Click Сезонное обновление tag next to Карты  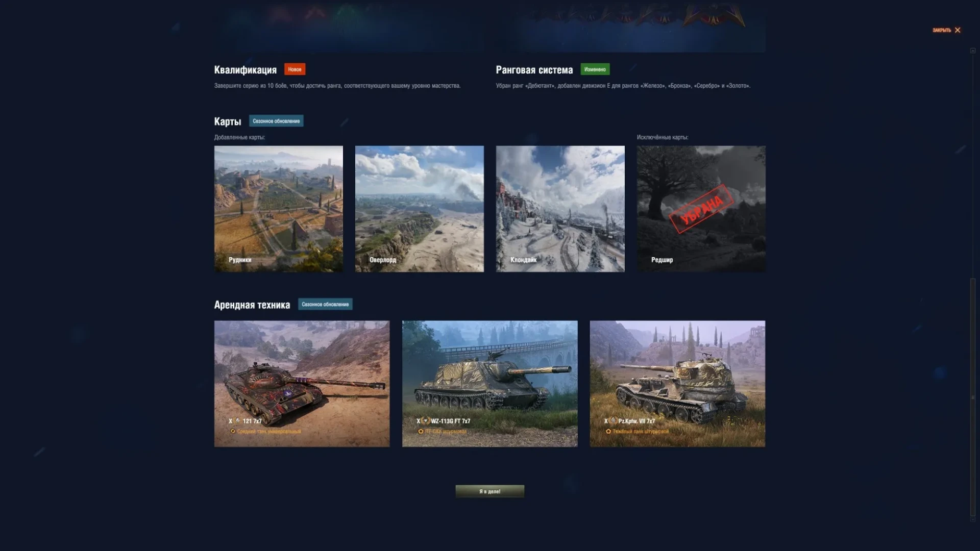[276, 121]
